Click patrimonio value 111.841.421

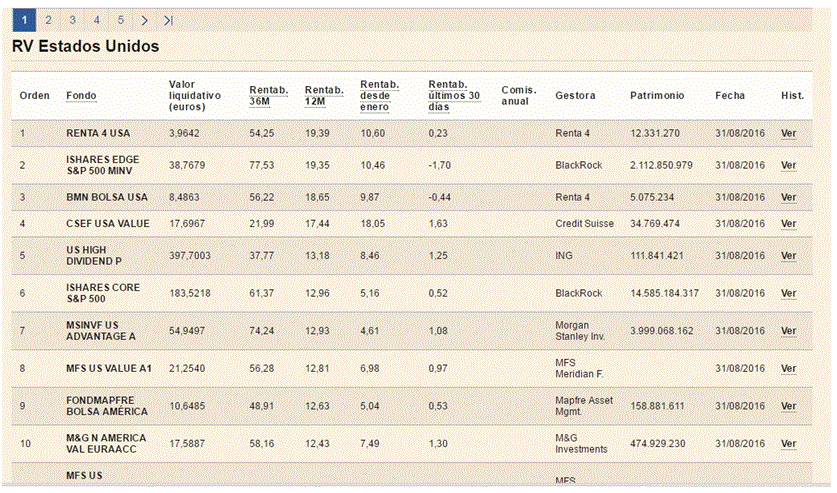tap(657, 256)
